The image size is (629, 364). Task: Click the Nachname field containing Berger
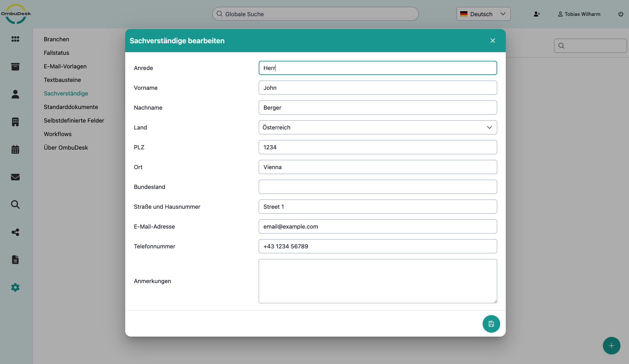pos(378,108)
